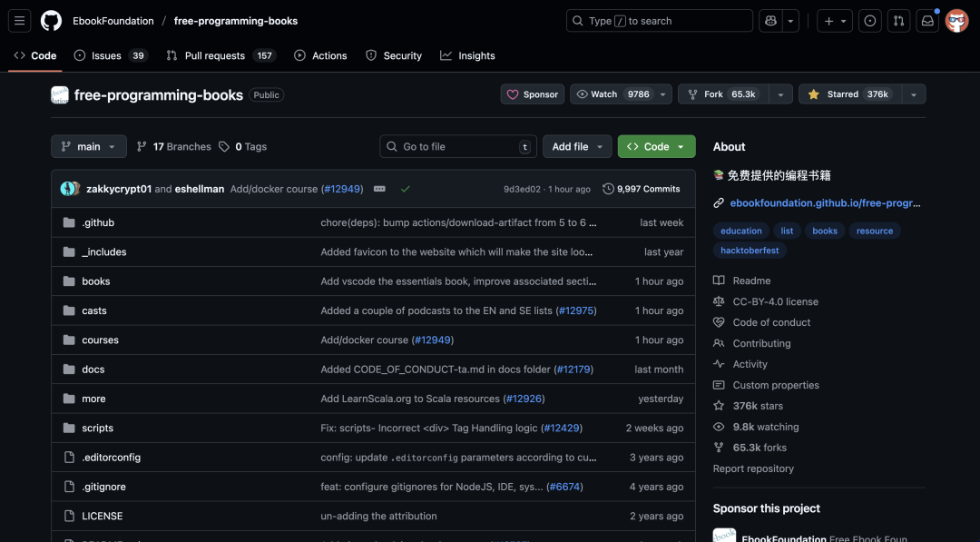
Task: Select the hacktoberfest topic tag
Action: pyautogui.click(x=750, y=250)
